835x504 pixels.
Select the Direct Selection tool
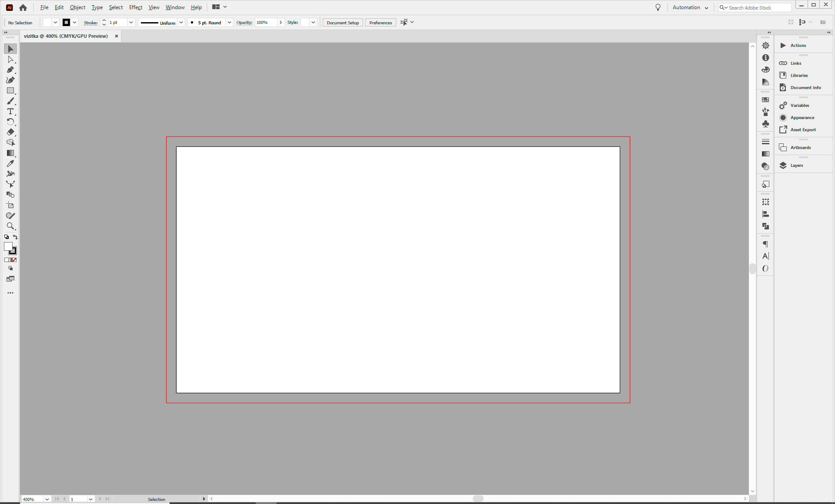pyautogui.click(x=10, y=60)
